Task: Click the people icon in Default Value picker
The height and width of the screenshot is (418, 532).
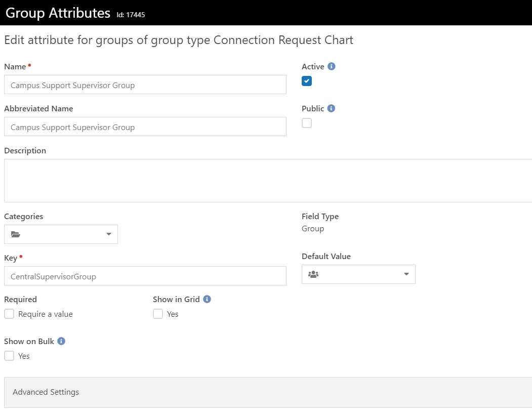Action: 313,274
